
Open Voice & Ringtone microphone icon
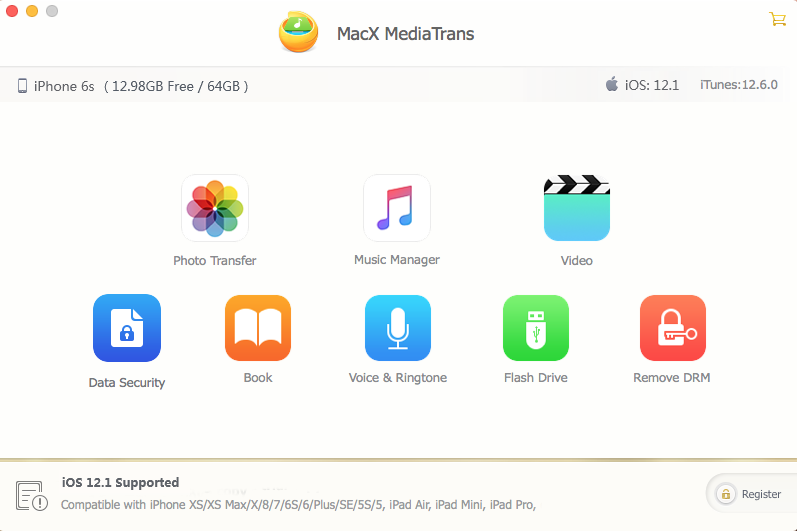397,327
